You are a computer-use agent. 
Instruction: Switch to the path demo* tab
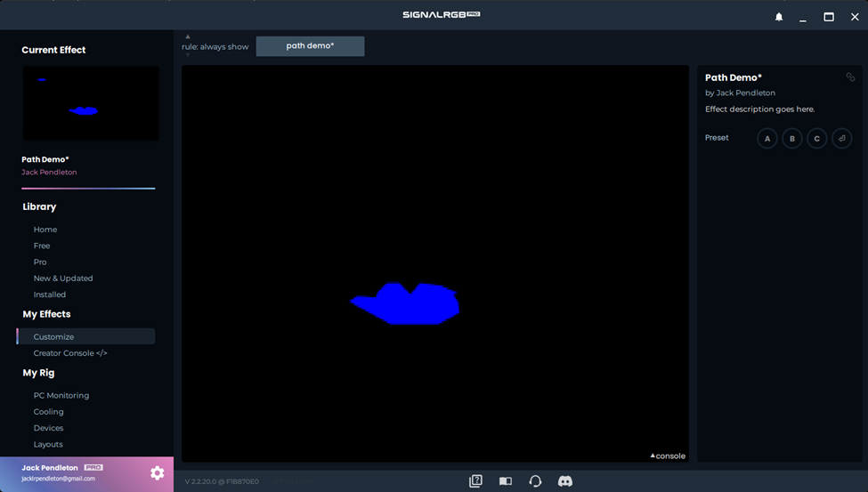pyautogui.click(x=310, y=46)
